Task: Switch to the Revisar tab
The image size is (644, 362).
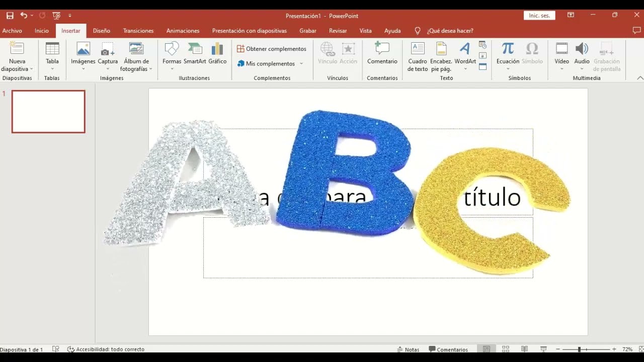Action: coord(338,31)
